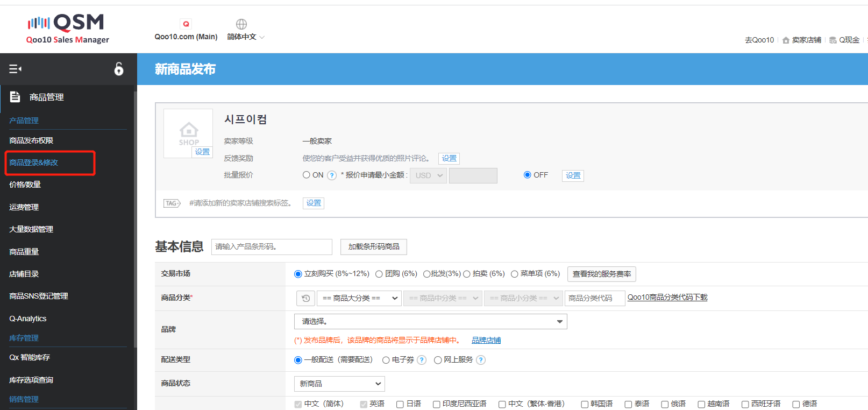This screenshot has height=410, width=868.
Task: Select 立刻购买 (8%~12%) market option
Action: [x=298, y=274]
